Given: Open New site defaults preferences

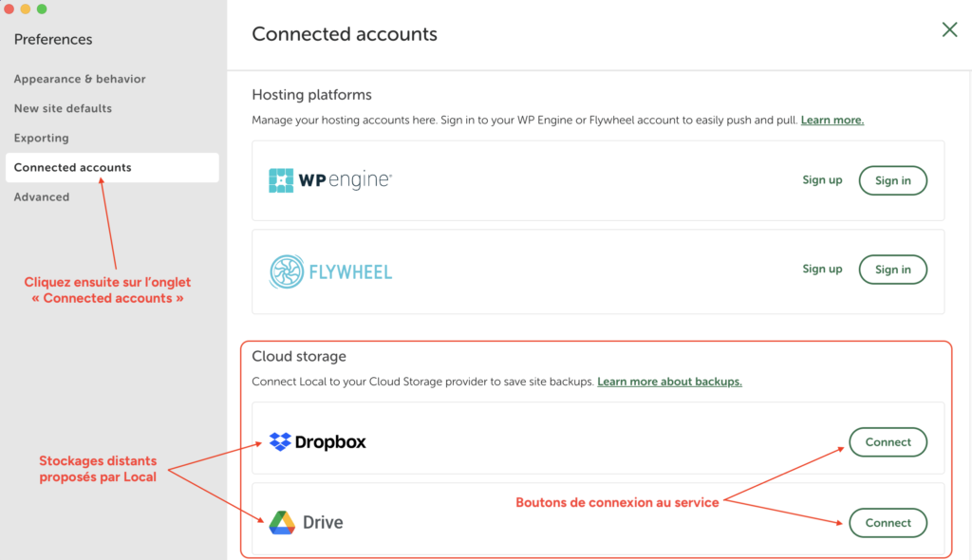Looking at the screenshot, I should click(64, 108).
